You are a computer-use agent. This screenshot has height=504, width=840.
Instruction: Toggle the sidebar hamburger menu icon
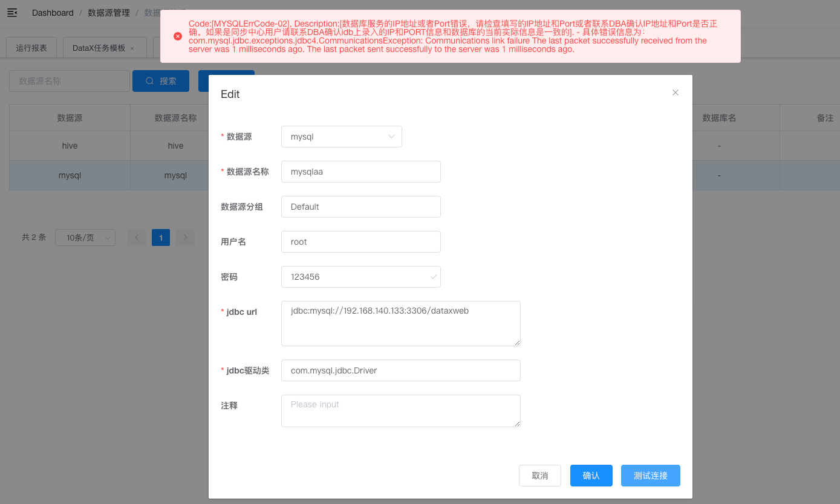(12, 12)
